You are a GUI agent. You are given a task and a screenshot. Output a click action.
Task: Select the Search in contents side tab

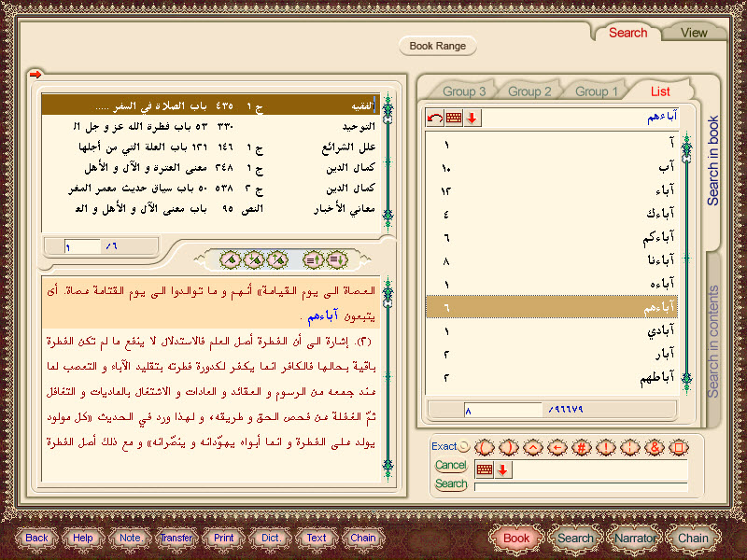pos(712,342)
